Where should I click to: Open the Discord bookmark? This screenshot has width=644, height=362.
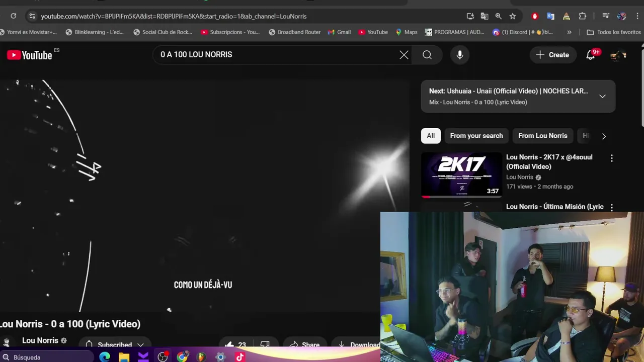pos(523,32)
